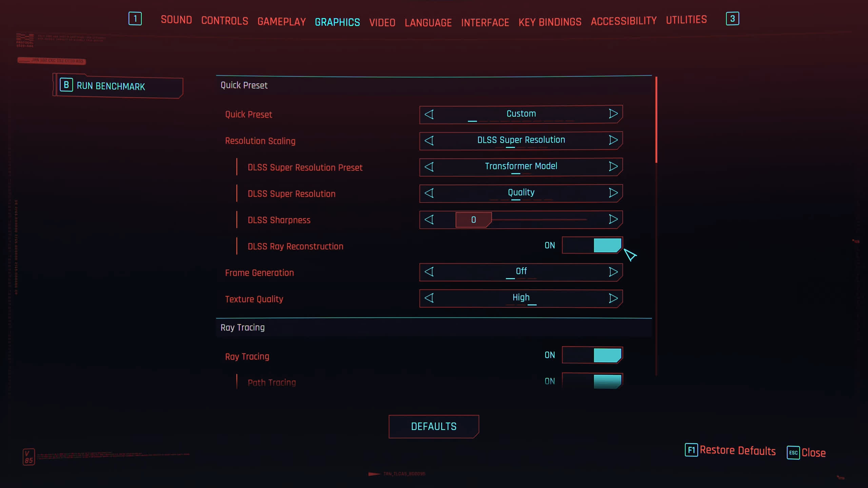This screenshot has width=868, height=488.
Task: Open the Key Bindings tab
Action: 550,22
